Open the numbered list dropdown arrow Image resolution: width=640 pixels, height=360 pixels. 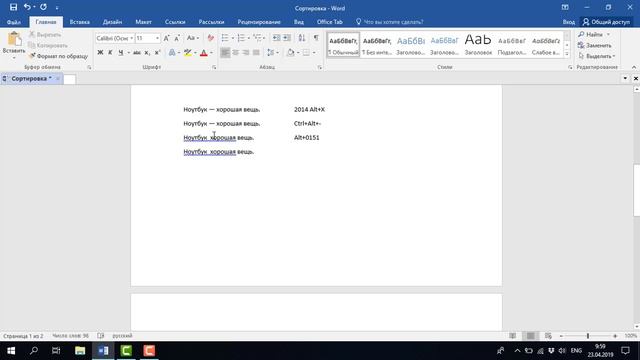249,38
